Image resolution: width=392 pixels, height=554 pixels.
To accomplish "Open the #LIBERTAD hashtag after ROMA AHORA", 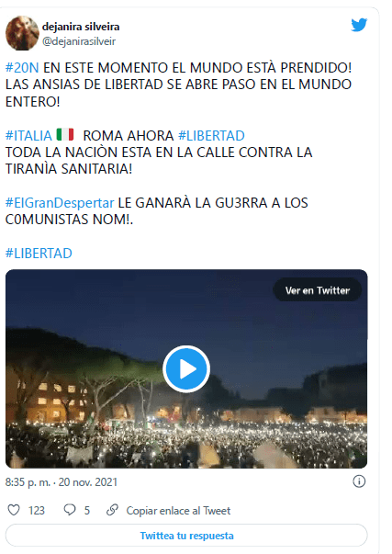I will pos(211,136).
